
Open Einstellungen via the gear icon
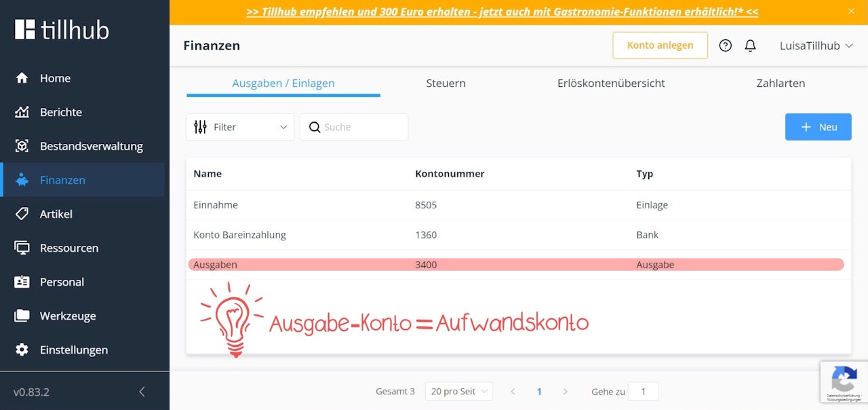23,350
